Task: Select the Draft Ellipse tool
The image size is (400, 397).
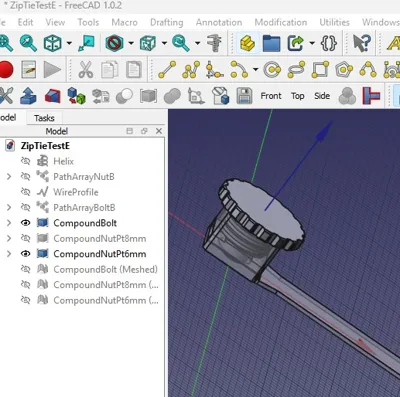Action: 296,70
